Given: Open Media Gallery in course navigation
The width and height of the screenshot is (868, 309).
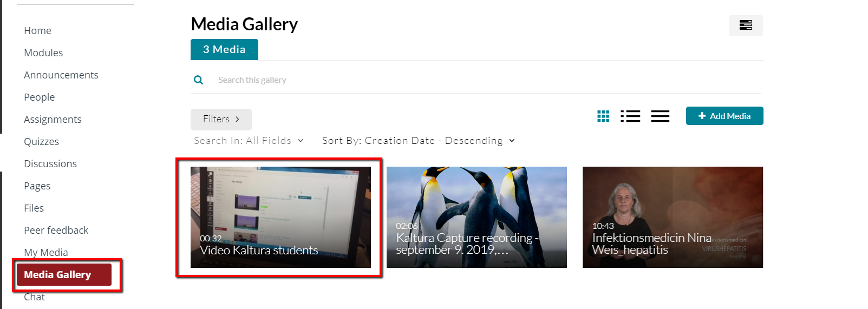Looking at the screenshot, I should coord(64,274).
